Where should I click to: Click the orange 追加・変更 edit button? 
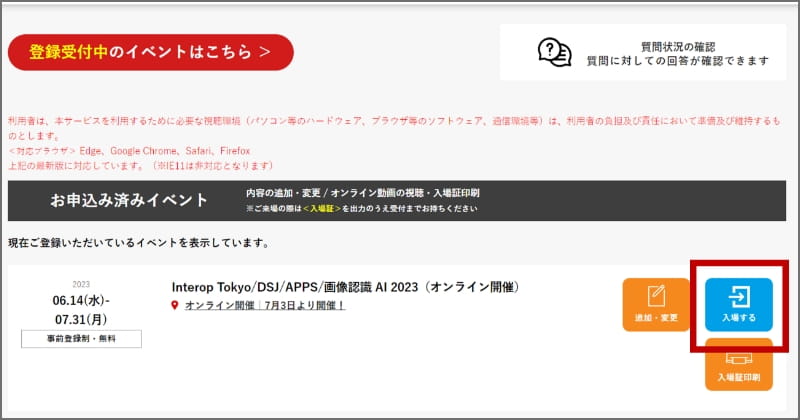(x=656, y=305)
